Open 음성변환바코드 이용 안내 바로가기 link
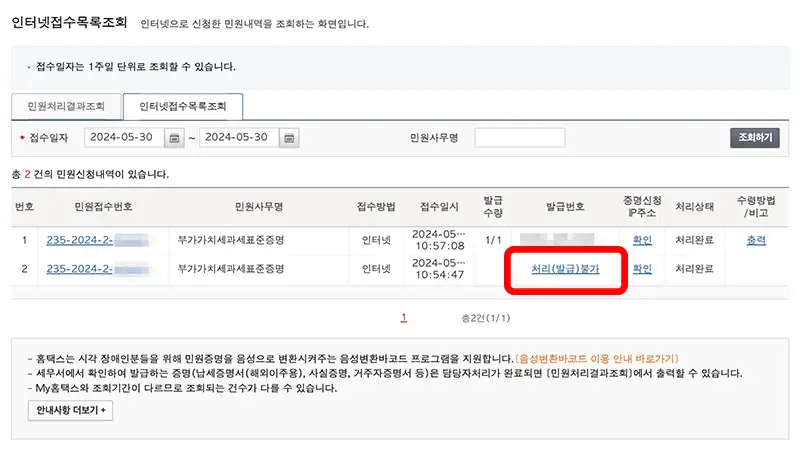Image resolution: width=800 pixels, height=452 pixels. point(596,359)
